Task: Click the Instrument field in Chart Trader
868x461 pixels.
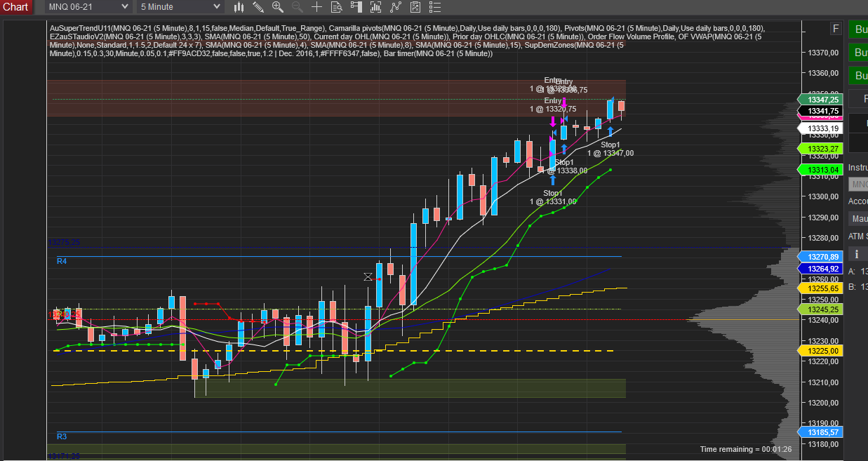Action: tap(857, 184)
